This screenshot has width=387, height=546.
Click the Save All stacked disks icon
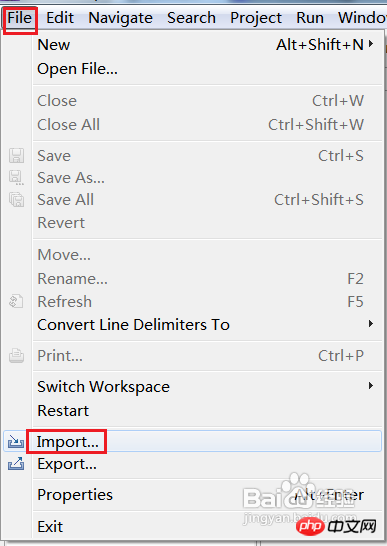click(x=16, y=200)
